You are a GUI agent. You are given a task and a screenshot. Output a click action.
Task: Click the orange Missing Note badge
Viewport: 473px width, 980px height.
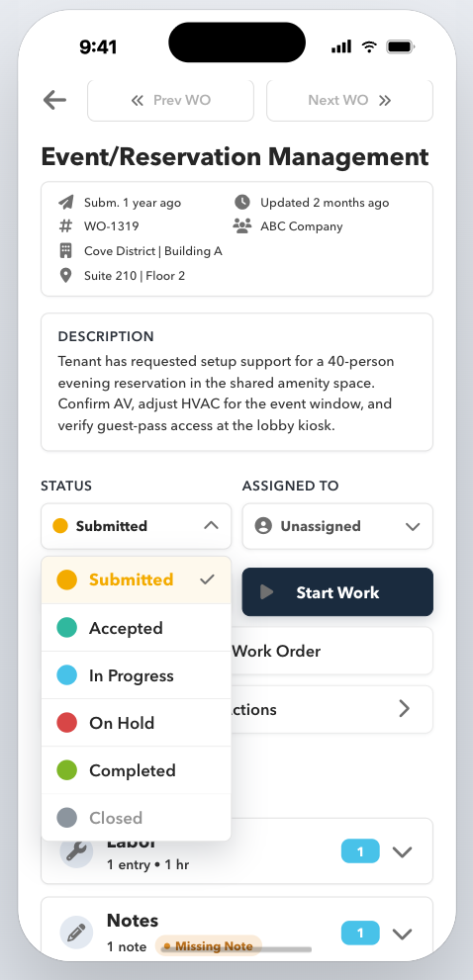click(x=209, y=946)
